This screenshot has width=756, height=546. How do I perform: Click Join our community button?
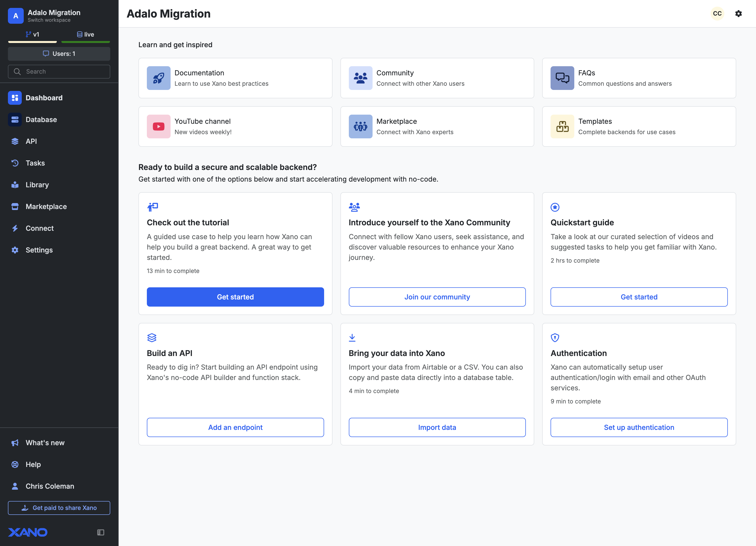[x=437, y=297]
